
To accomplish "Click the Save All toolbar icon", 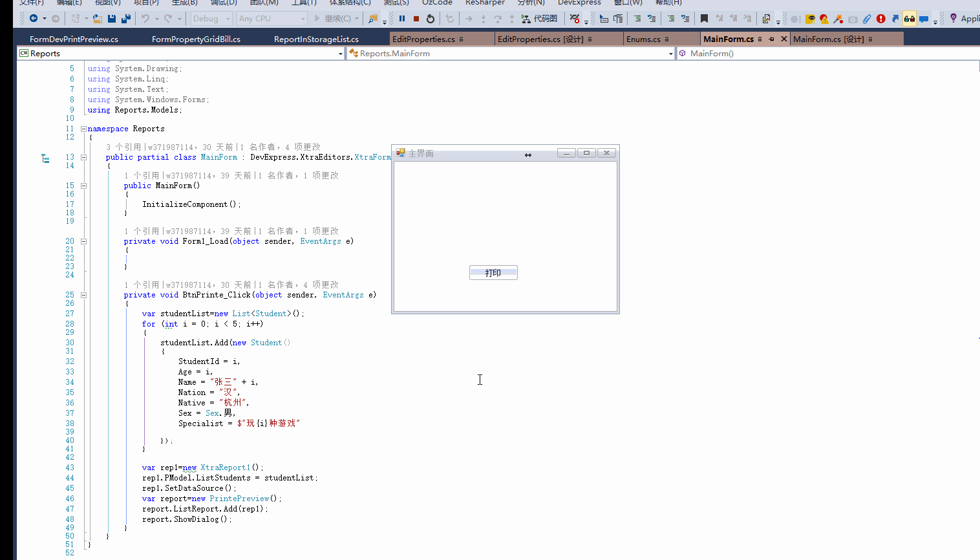I will tap(126, 19).
